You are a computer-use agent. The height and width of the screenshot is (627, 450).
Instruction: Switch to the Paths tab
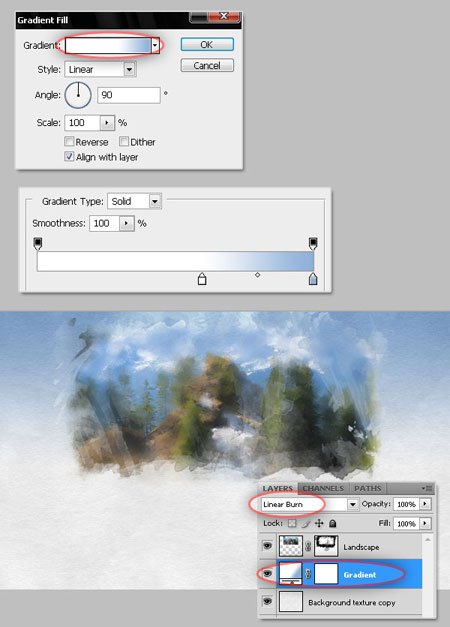point(367,488)
